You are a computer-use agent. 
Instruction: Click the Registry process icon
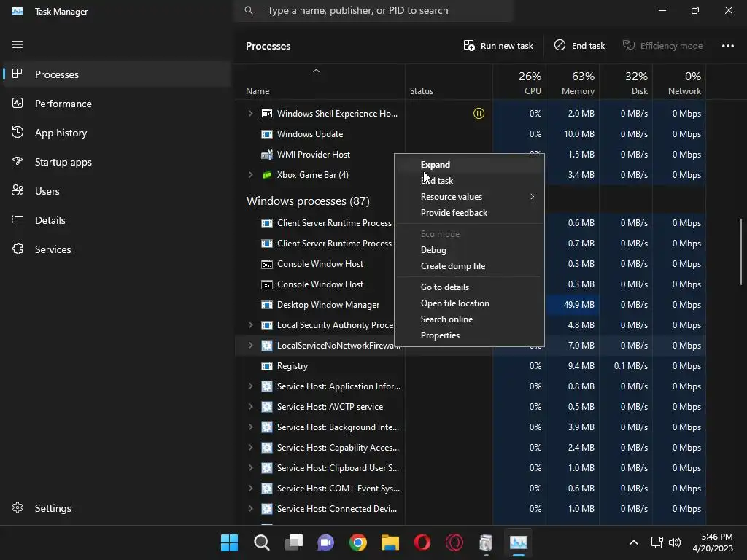coord(267,366)
